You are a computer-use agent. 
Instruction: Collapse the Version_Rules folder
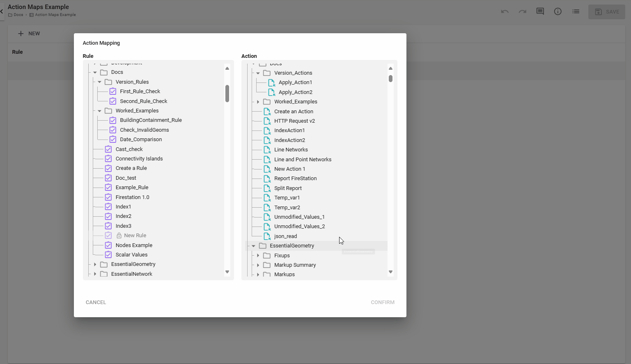(x=99, y=82)
